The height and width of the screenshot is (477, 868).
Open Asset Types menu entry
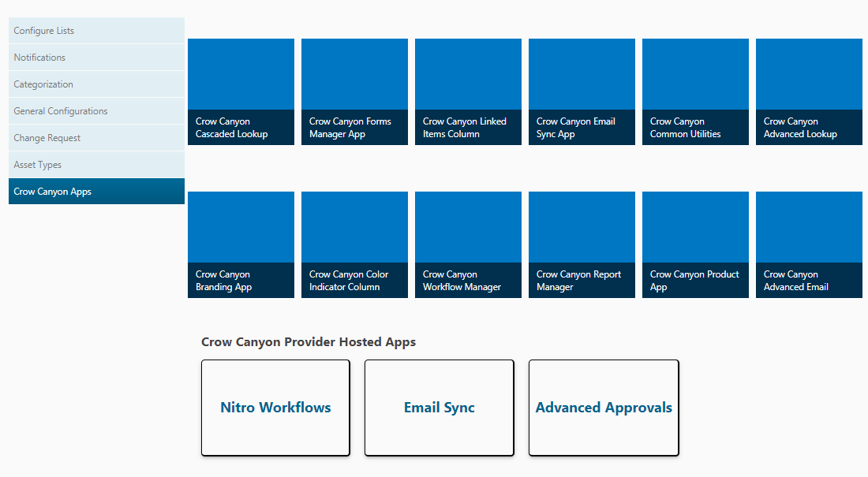coord(96,165)
